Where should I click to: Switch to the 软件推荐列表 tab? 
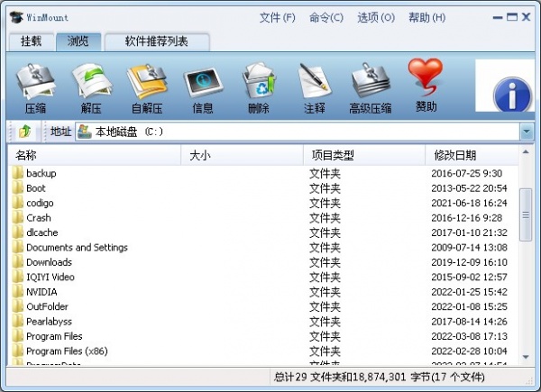(x=156, y=41)
